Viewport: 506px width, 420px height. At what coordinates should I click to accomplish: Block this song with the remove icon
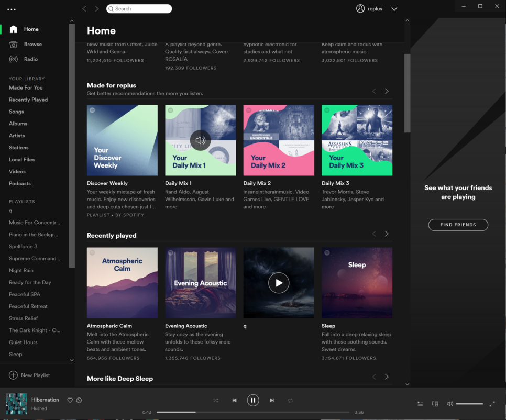[79, 400]
